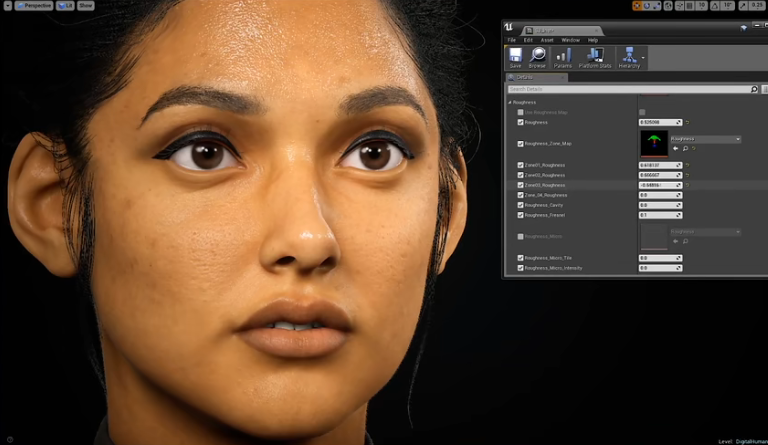Open scale snap value 0.25 dropdown
The height and width of the screenshot is (445, 768).
758,6
